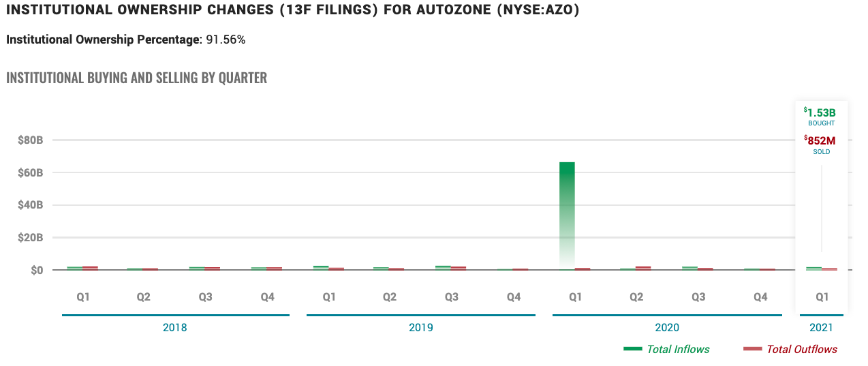Click the Institutional Ownership Changes AutoZone title
Image resolution: width=868 pixels, height=366 pixels.
293,11
